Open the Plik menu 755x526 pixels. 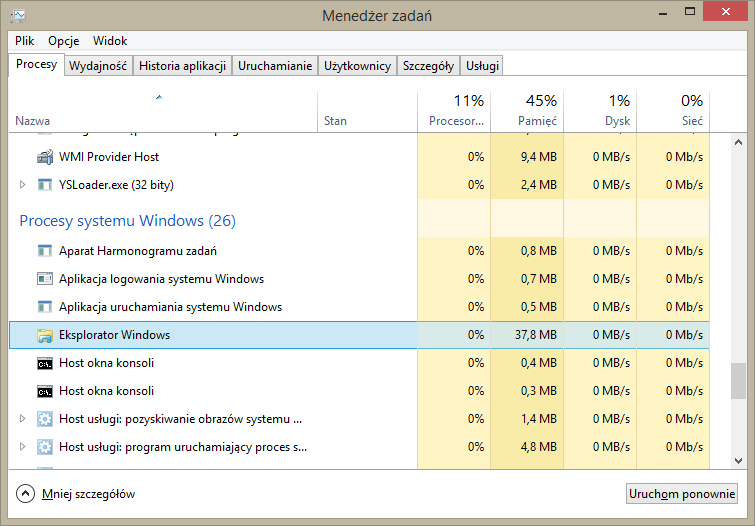click(25, 41)
